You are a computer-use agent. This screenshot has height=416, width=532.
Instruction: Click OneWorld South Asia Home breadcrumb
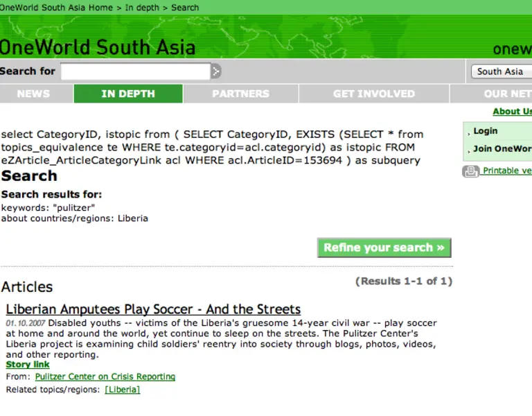[x=56, y=8]
